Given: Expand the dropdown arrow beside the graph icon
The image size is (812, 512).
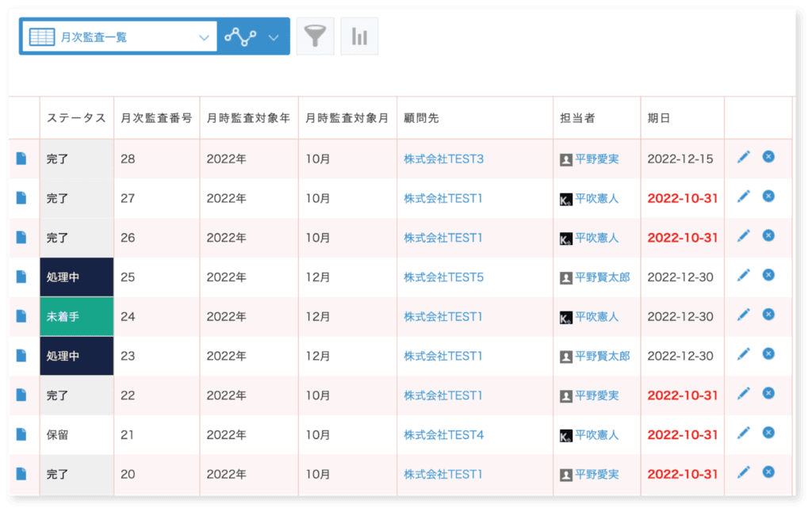Looking at the screenshot, I should click(x=274, y=37).
